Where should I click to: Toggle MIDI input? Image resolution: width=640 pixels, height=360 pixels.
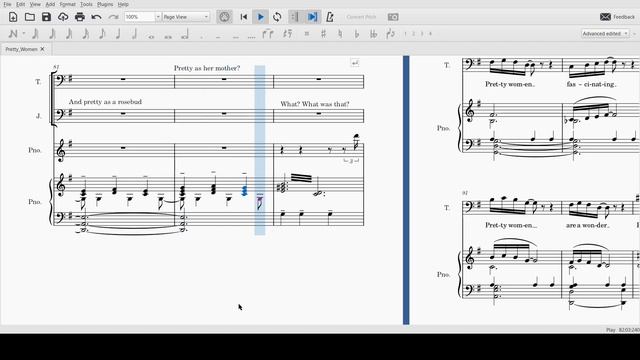click(224, 17)
